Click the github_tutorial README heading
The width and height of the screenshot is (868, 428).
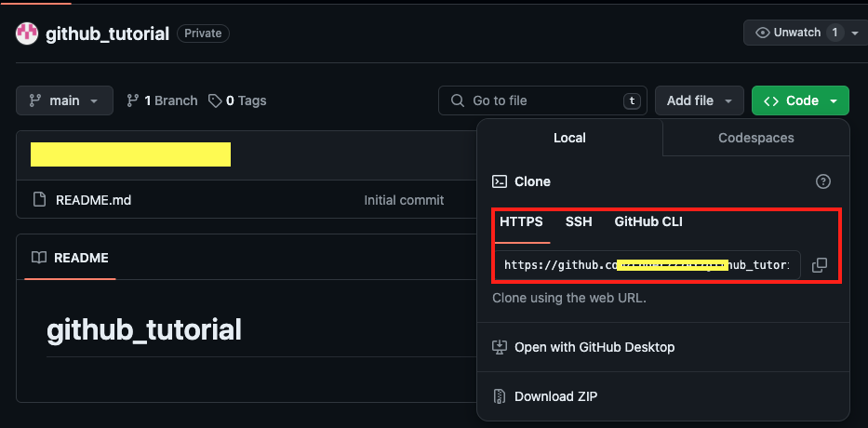pos(144,330)
